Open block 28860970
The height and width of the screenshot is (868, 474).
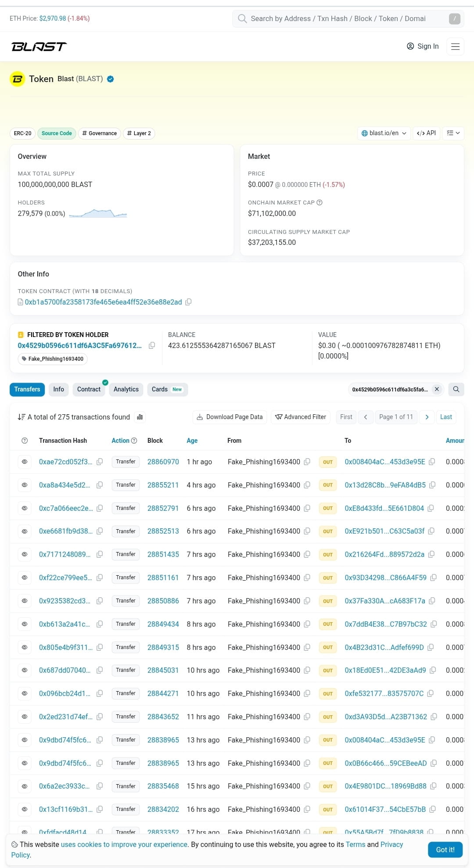tap(163, 462)
